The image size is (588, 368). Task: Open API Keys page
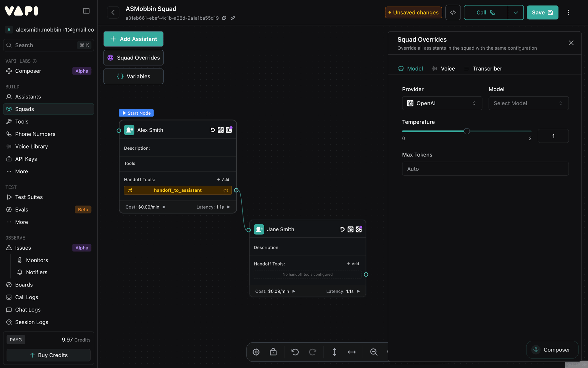(48, 159)
